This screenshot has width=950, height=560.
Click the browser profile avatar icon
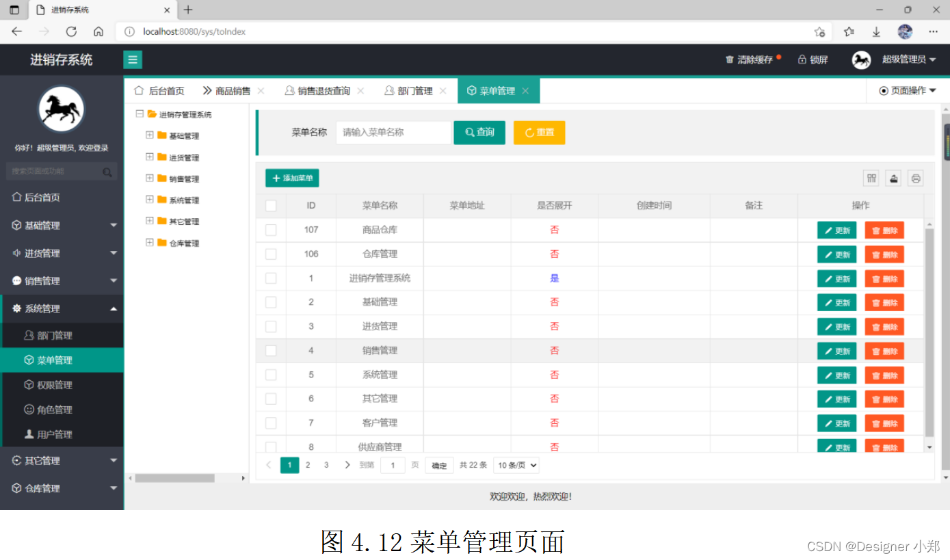[905, 31]
